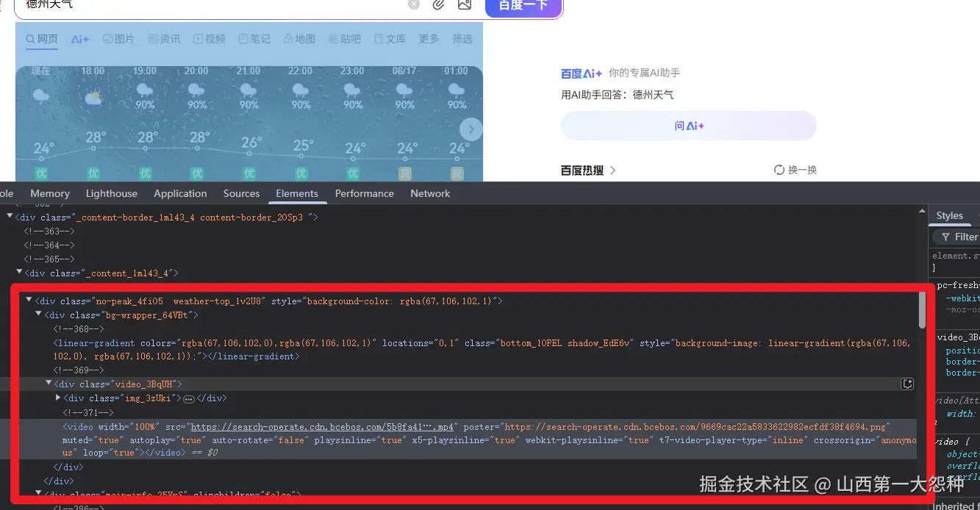980x510 pixels.
Task: Click the badge icon beside the video_3BqUH node
Action: click(907, 383)
